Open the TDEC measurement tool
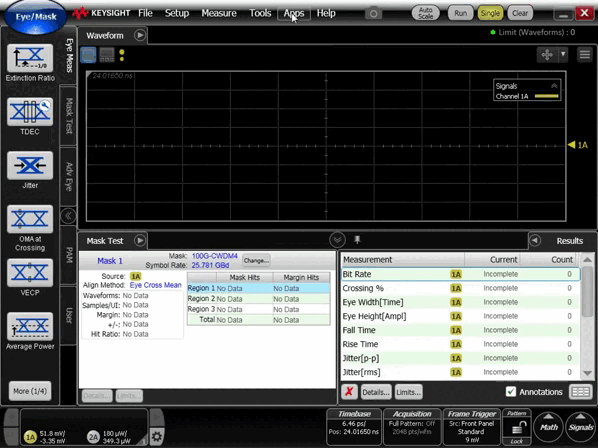Screen dimensions: 598x448 (x=30, y=112)
